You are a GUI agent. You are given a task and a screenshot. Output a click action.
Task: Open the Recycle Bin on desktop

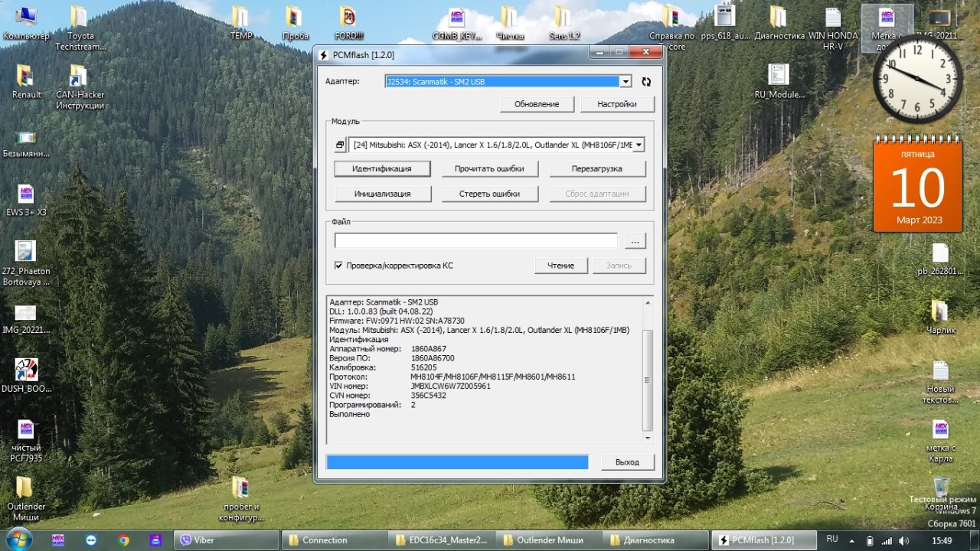(x=941, y=487)
